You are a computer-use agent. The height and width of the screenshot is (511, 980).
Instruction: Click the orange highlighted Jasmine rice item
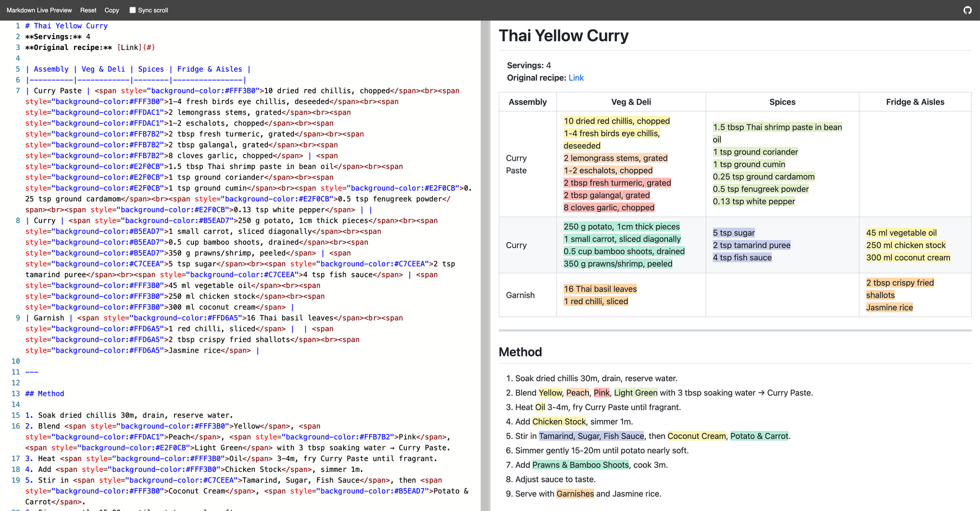[x=889, y=308]
